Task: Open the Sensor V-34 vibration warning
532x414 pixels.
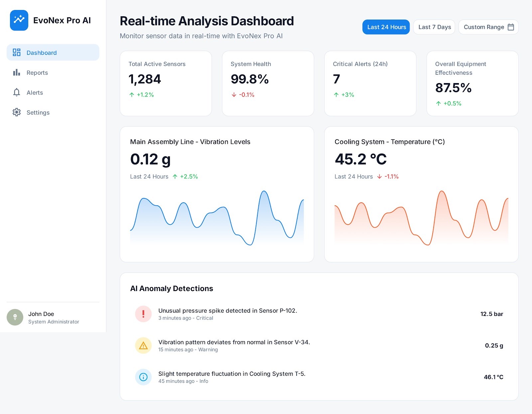Action: (x=234, y=342)
